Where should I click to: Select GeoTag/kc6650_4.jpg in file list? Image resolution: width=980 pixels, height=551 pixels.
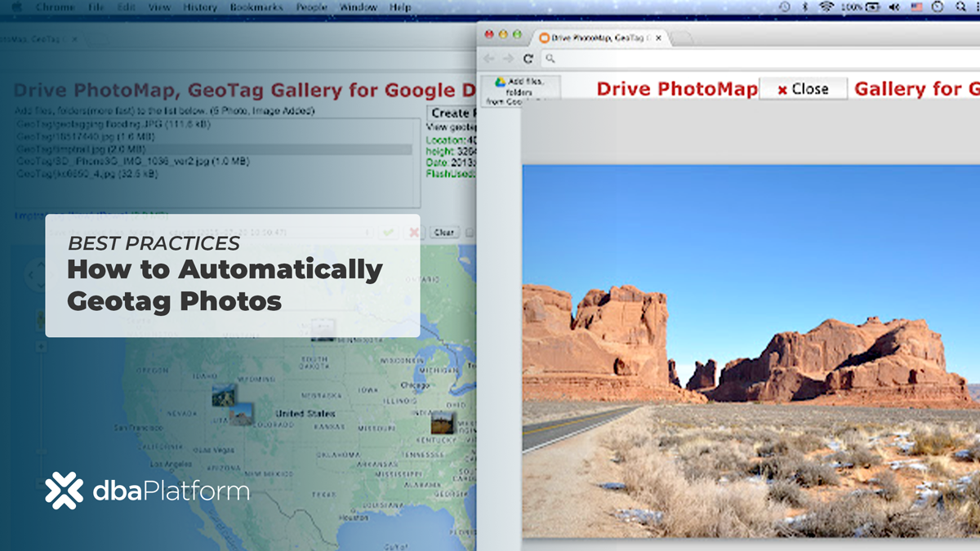(x=87, y=174)
